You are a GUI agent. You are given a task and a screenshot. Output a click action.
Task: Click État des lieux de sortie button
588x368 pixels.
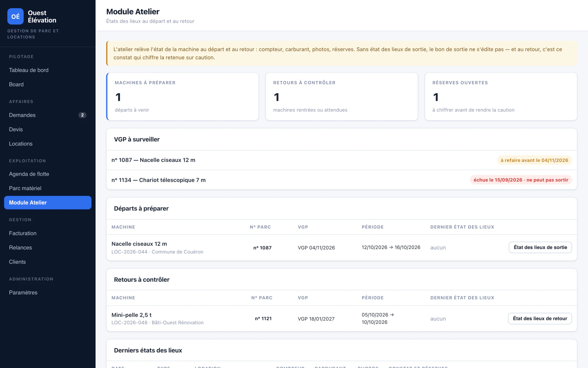pyautogui.click(x=540, y=247)
